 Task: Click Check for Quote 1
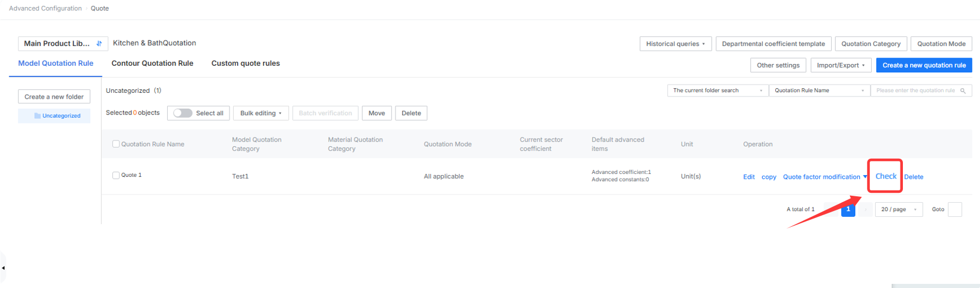pyautogui.click(x=886, y=176)
